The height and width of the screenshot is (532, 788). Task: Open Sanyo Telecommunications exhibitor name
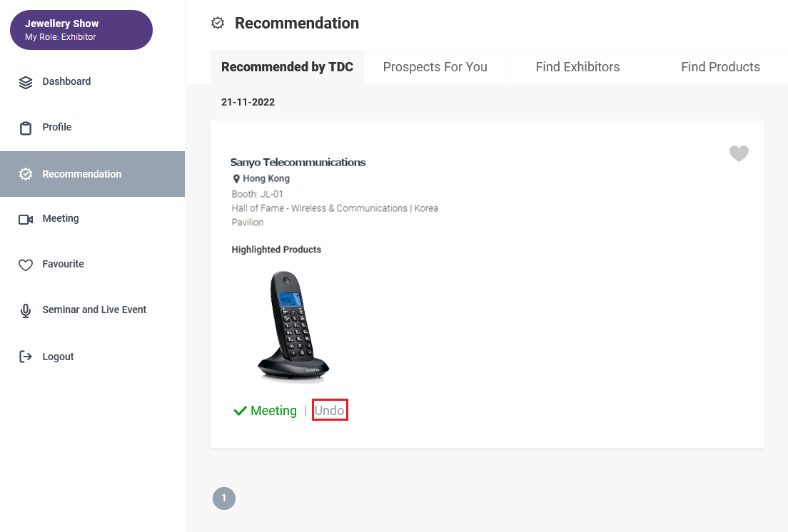coord(298,162)
